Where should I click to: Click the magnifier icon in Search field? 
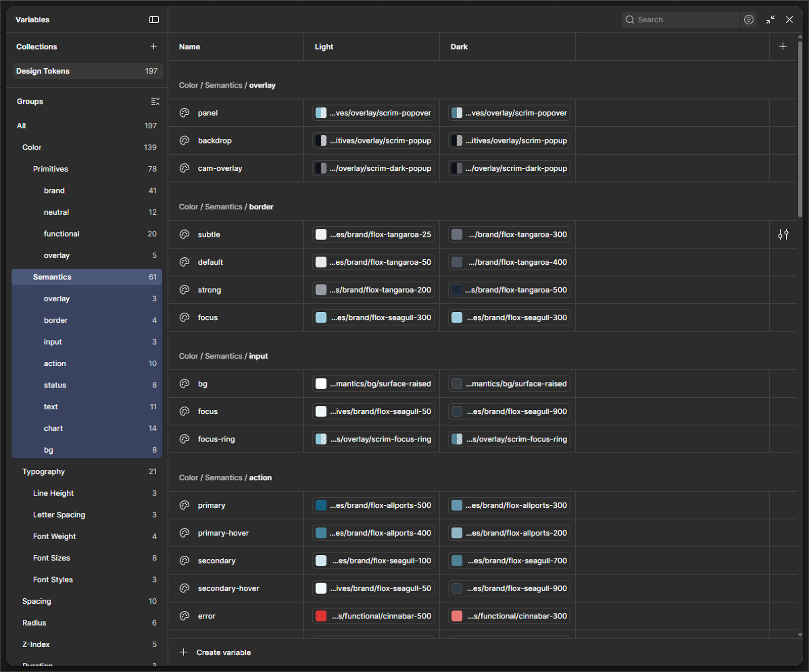point(630,20)
